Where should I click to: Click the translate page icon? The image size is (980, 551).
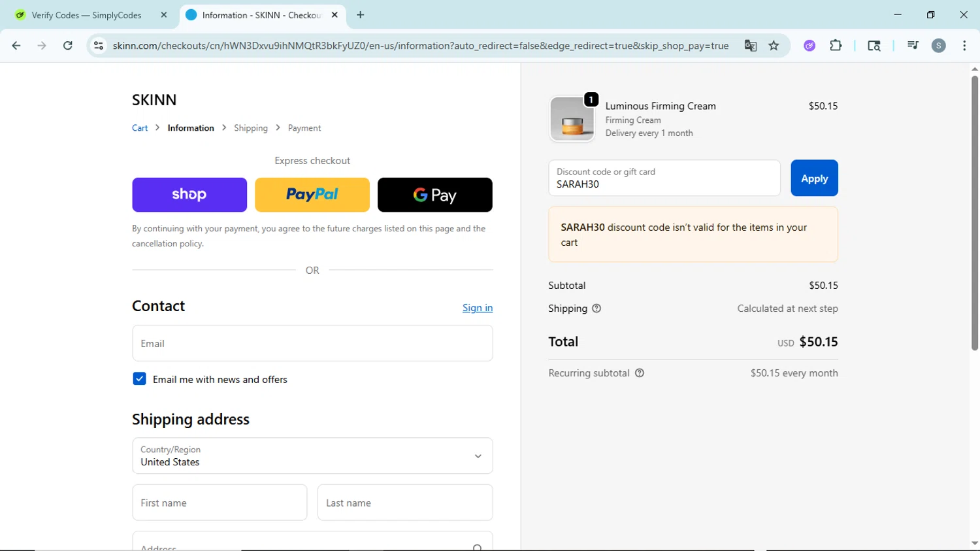tap(750, 46)
